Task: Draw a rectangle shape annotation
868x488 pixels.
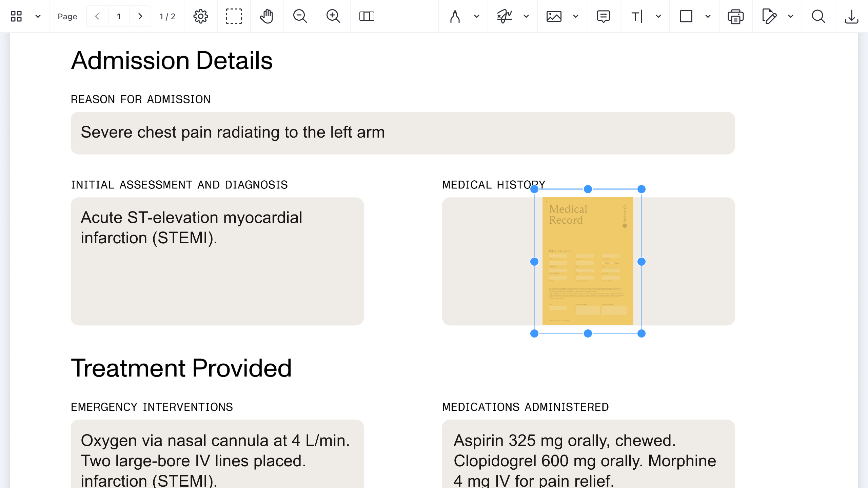Action: [x=686, y=16]
